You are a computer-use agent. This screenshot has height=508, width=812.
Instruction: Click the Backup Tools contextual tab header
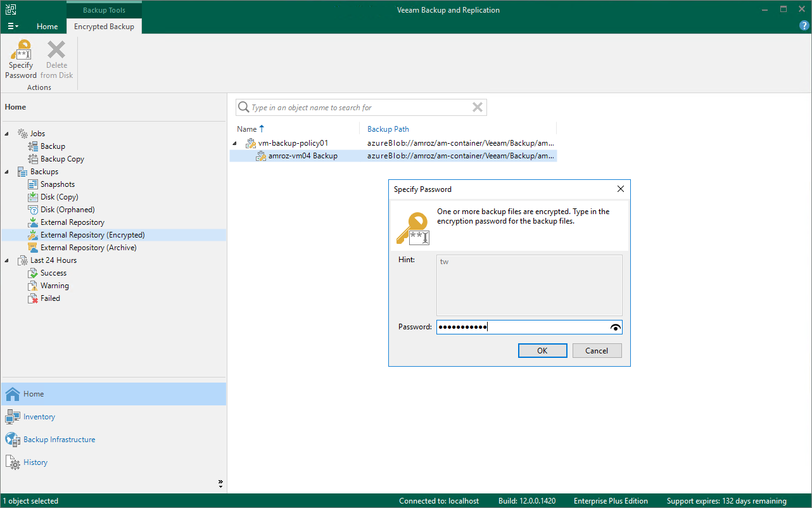click(x=104, y=10)
